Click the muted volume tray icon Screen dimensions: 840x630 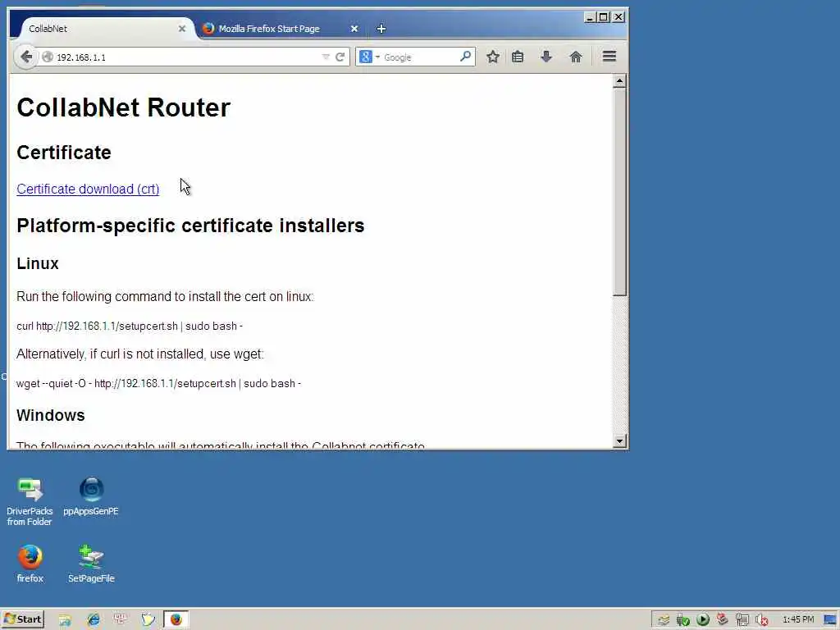pos(761,620)
